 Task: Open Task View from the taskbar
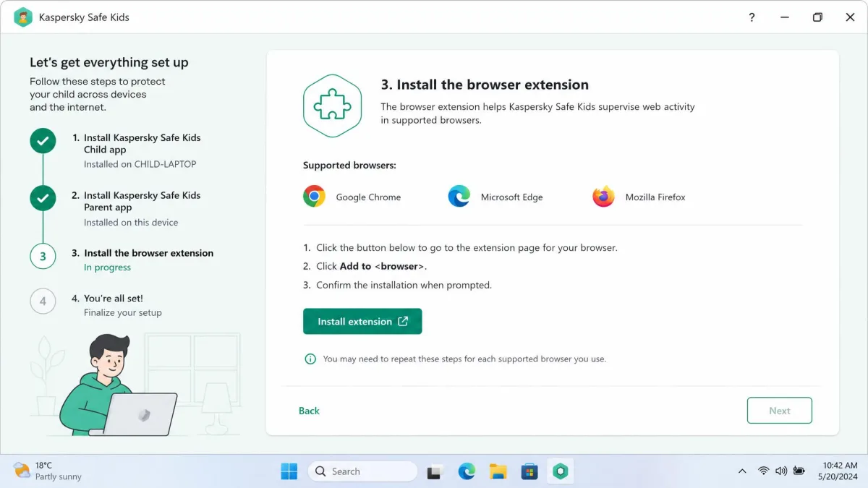pos(435,472)
